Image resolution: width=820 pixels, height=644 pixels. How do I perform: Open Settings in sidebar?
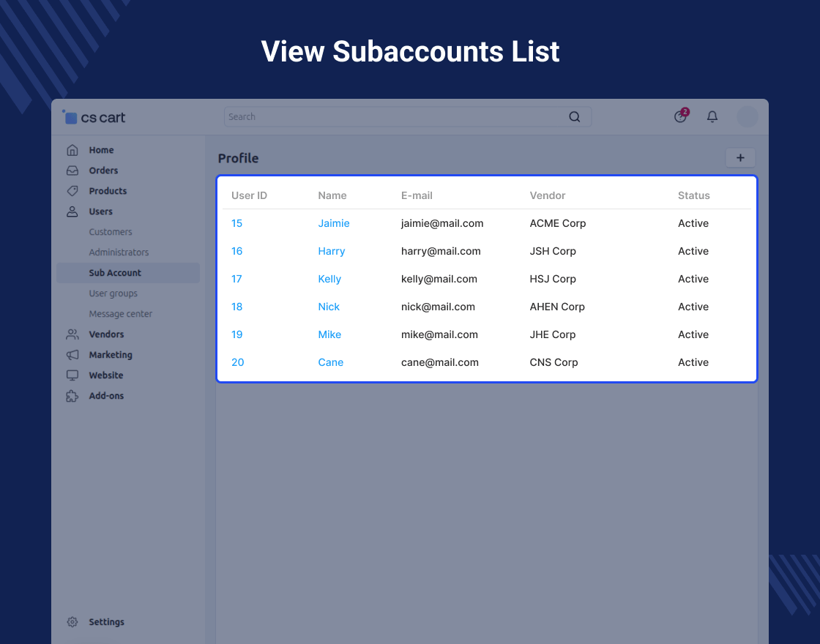click(x=107, y=621)
